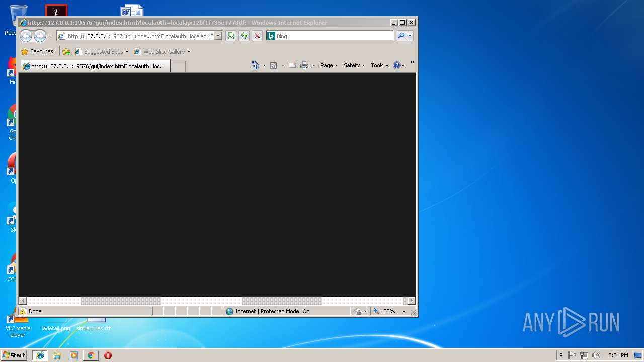Click the right arrow of horizontal scrollbar
The height and width of the screenshot is (362, 644).
pyautogui.click(x=411, y=300)
